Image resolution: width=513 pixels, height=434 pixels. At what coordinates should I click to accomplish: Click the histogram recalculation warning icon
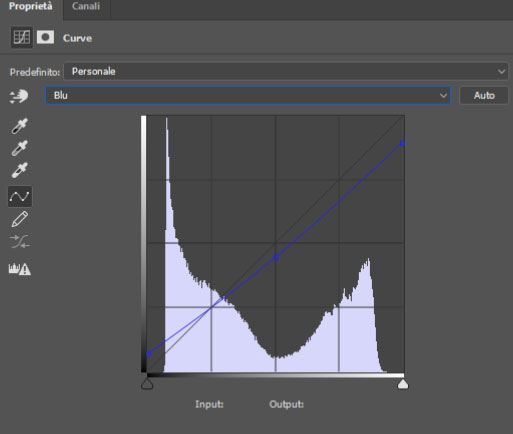(20, 269)
